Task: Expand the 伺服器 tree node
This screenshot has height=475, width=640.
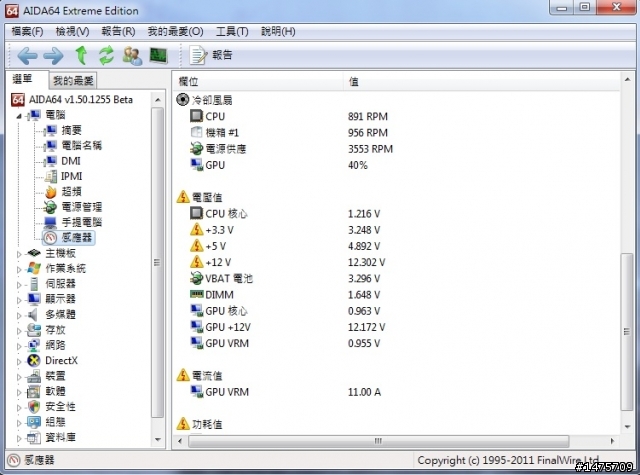Action: pos(19,284)
